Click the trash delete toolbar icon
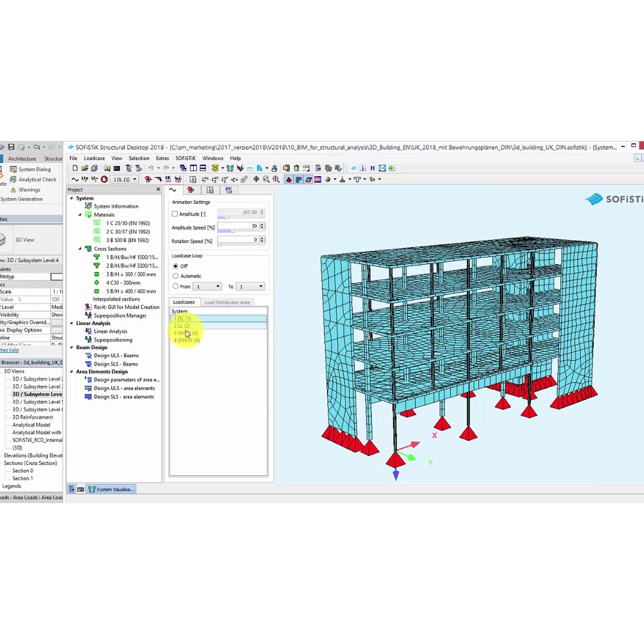Image resolution: width=644 pixels, height=644 pixels. click(296, 169)
